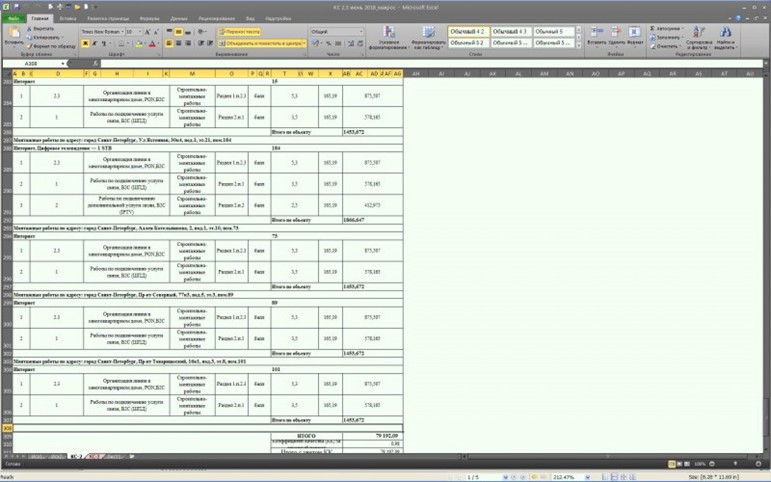Apply percent style number format

(328, 44)
